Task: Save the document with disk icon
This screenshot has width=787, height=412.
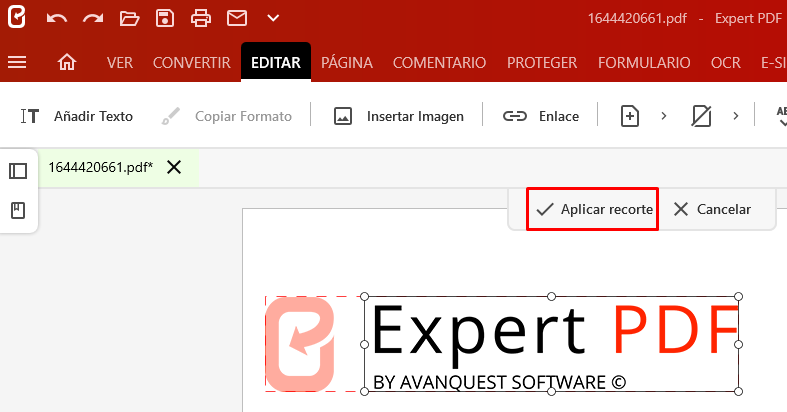Action: pyautogui.click(x=165, y=19)
